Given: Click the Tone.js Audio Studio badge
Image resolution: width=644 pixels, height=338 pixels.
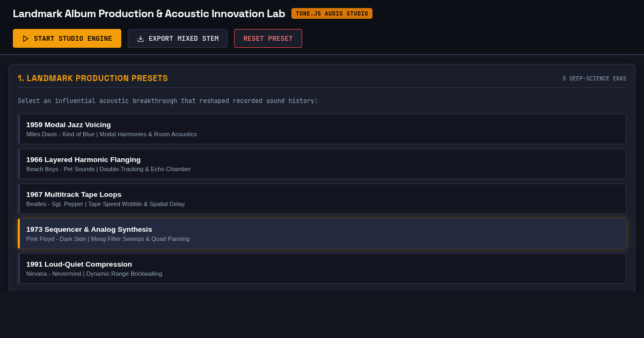Looking at the screenshot, I should [x=332, y=13].
